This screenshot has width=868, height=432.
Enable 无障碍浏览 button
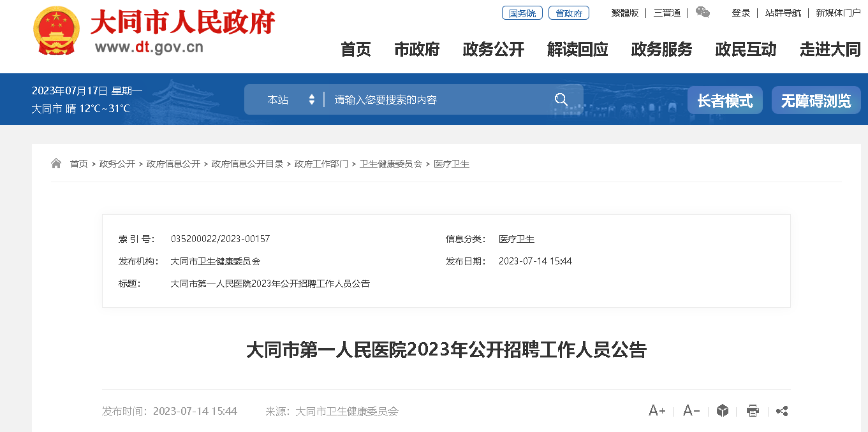816,100
